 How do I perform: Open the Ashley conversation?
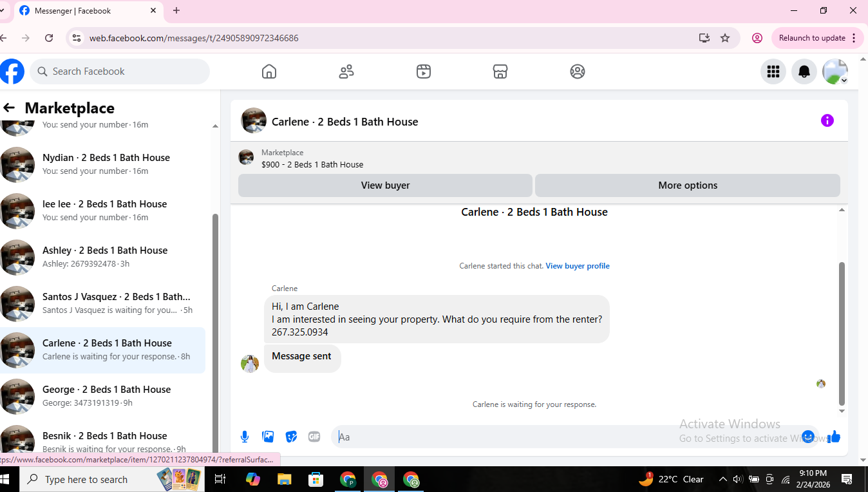(x=103, y=257)
